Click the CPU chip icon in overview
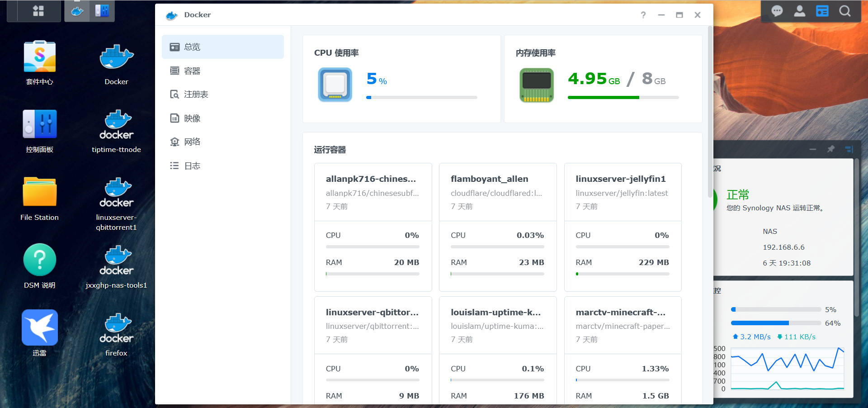The image size is (868, 408). [x=335, y=85]
